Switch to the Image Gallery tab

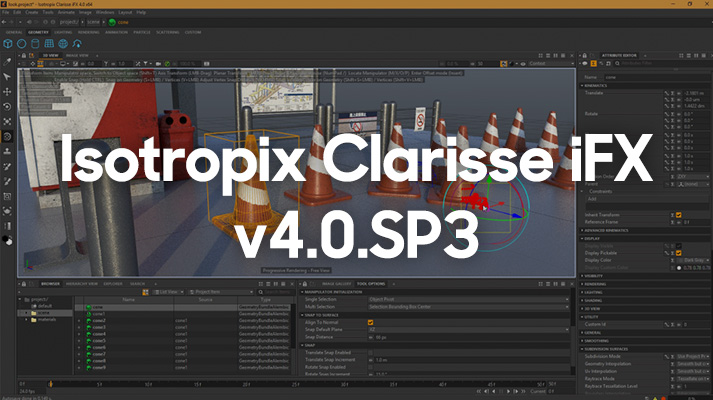[336, 284]
